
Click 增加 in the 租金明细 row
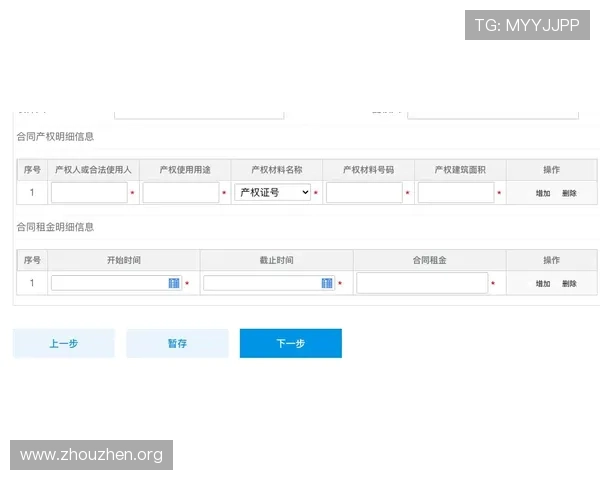pos(543,284)
